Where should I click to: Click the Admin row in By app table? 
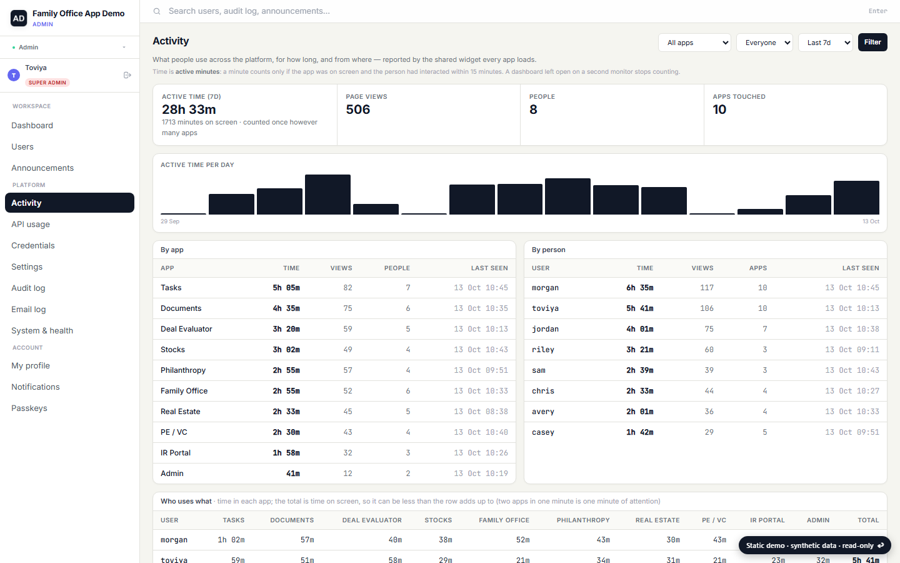pyautogui.click(x=334, y=473)
